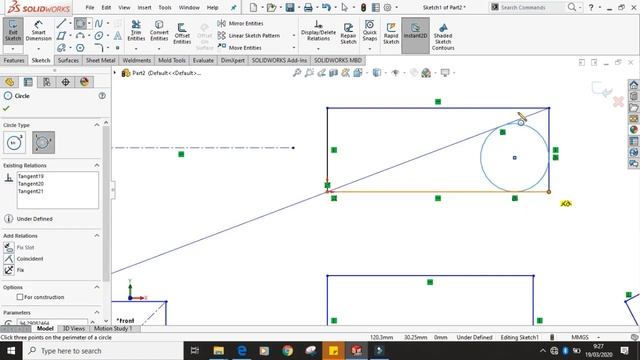The image size is (640, 360).
Task: Click the Exit Sketch button
Action: coord(13,31)
